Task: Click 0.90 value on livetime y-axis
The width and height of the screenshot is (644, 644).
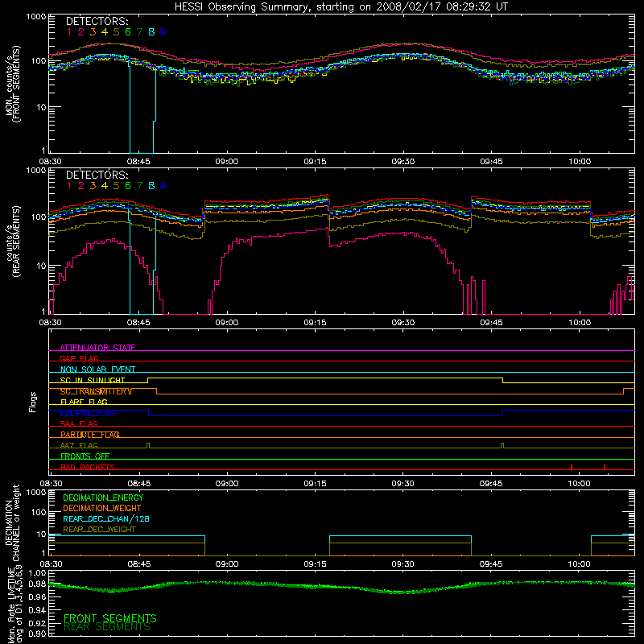Action: coord(37,634)
